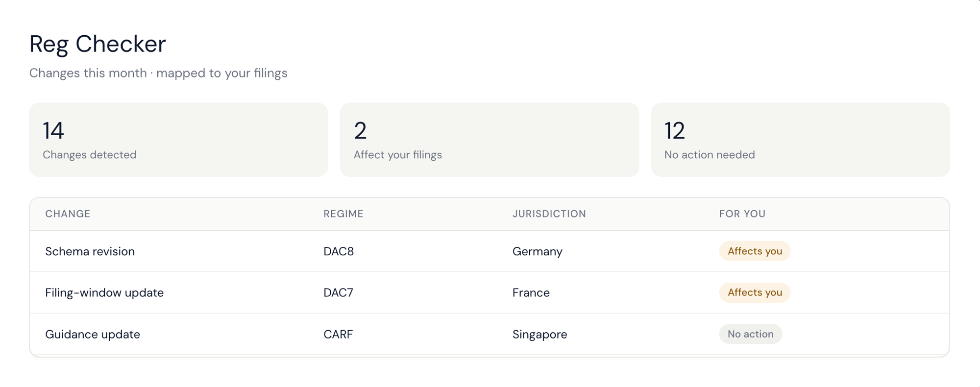Open the Affect your filings card
The width and height of the screenshot is (980, 387).
[x=490, y=140]
